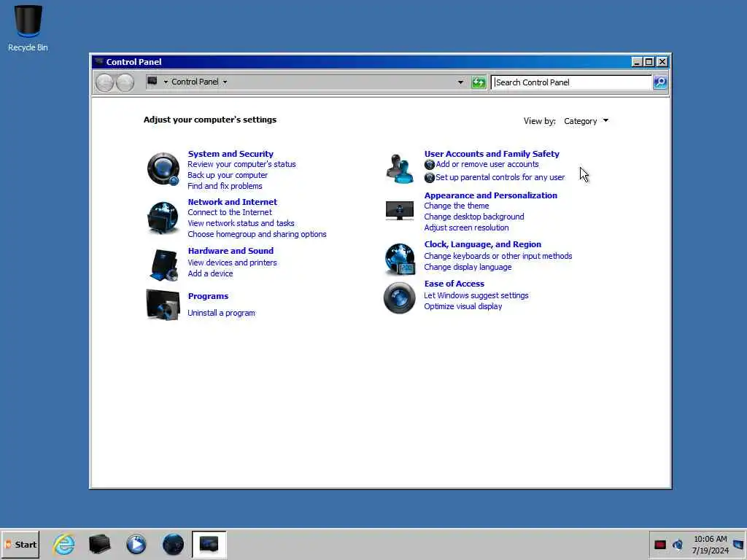Click Change the theme

point(457,206)
